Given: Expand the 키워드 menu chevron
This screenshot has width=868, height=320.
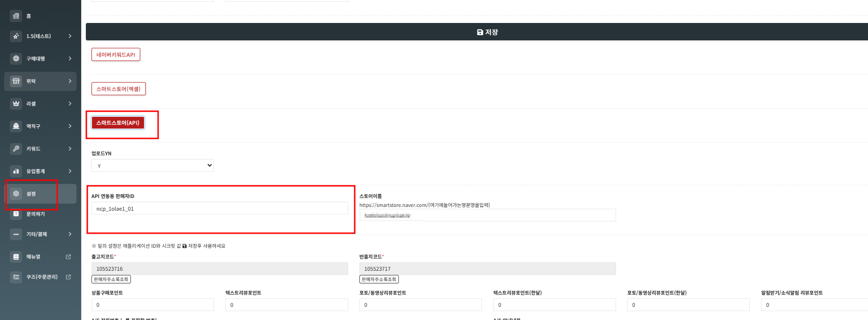Looking at the screenshot, I should tap(70, 149).
